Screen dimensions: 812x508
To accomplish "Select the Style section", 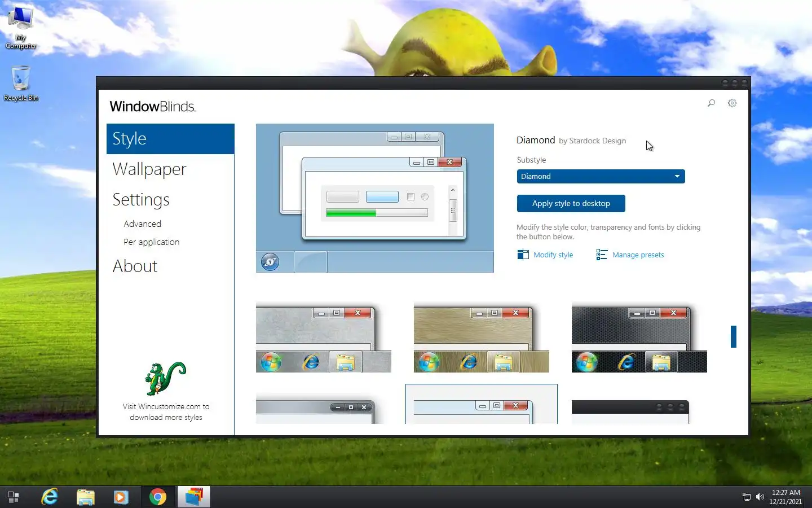I will pyautogui.click(x=170, y=139).
